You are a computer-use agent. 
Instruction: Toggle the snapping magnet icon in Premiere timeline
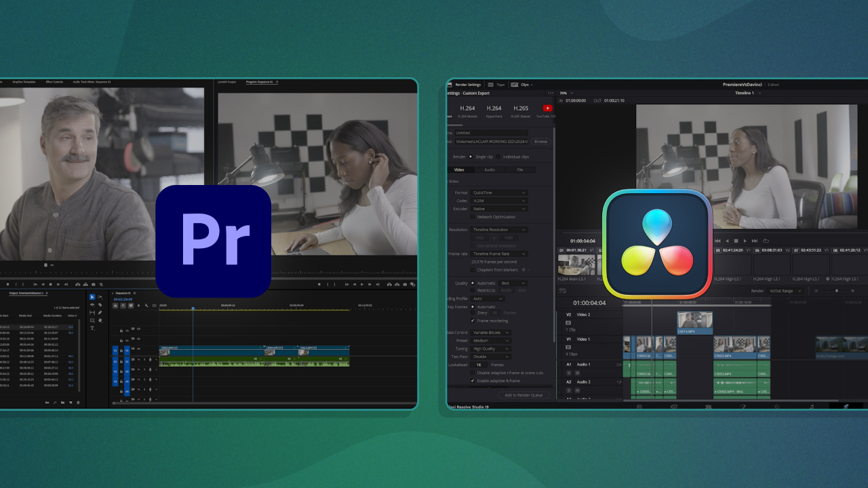(x=123, y=306)
